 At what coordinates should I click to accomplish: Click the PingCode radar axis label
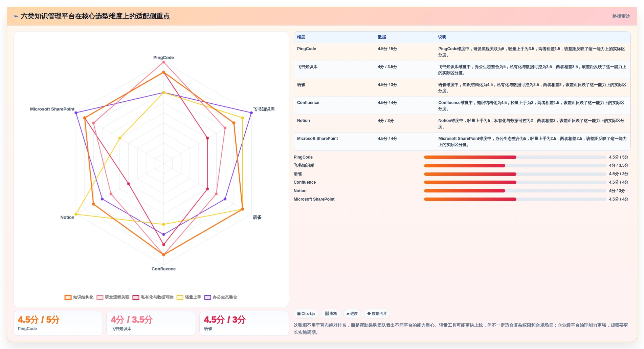163,58
